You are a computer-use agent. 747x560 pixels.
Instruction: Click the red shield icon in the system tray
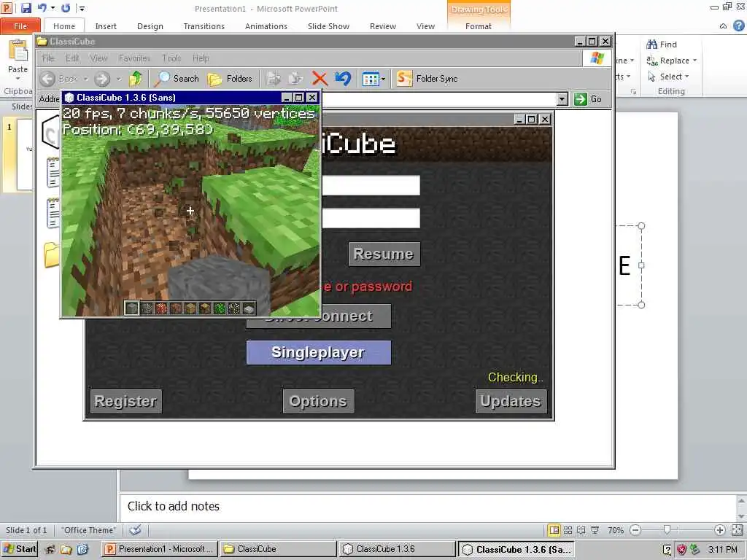[682, 550]
